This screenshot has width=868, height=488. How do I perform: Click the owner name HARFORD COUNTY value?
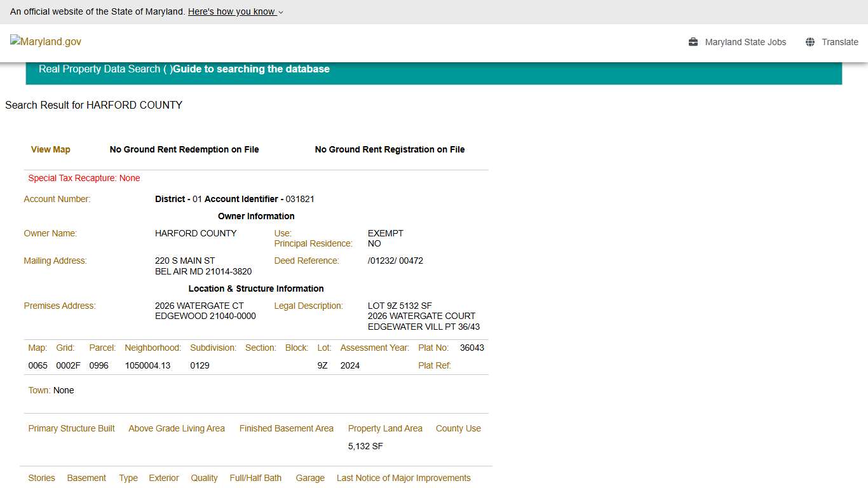pos(196,233)
